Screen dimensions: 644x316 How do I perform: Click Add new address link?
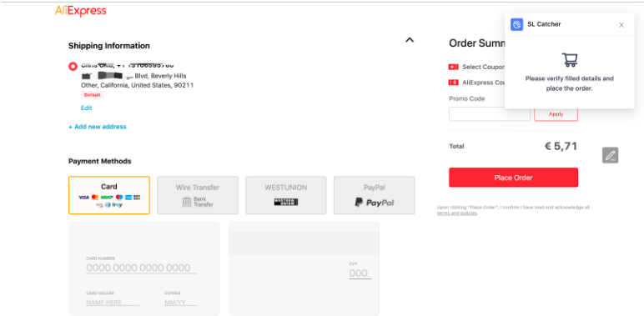pos(98,127)
